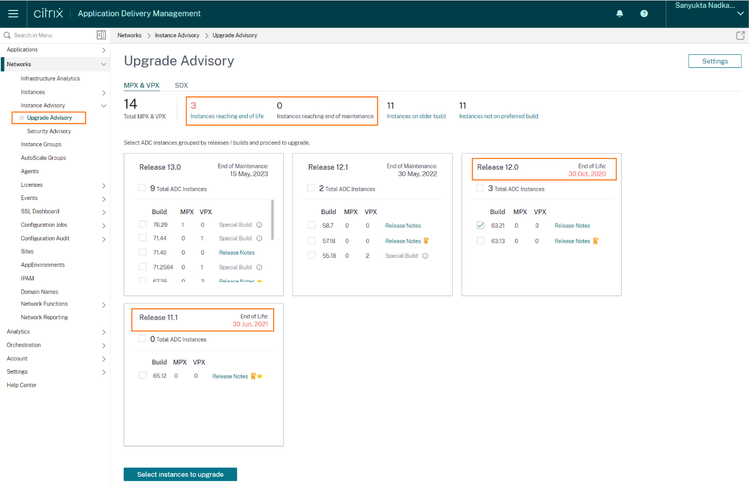Open Release Notes for build 65.12

click(230, 376)
